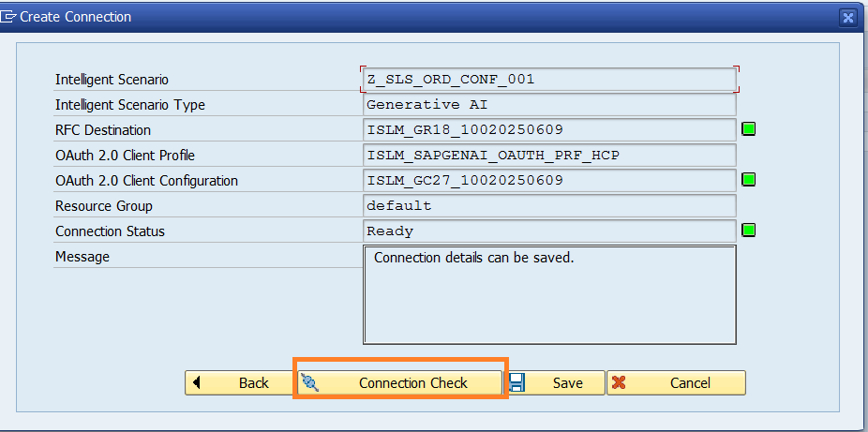The width and height of the screenshot is (868, 432).
Task: Click the Create Connection title bar icon
Action: coord(9,17)
